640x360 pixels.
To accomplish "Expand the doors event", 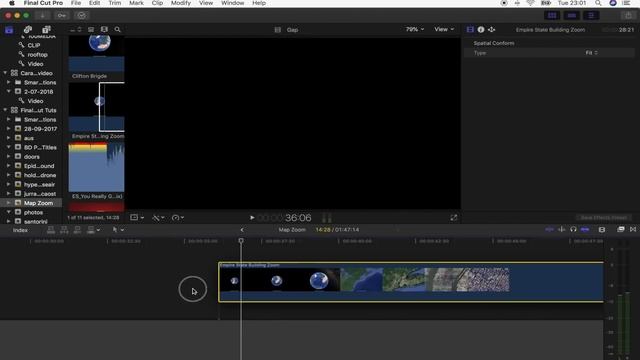I will point(9,156).
